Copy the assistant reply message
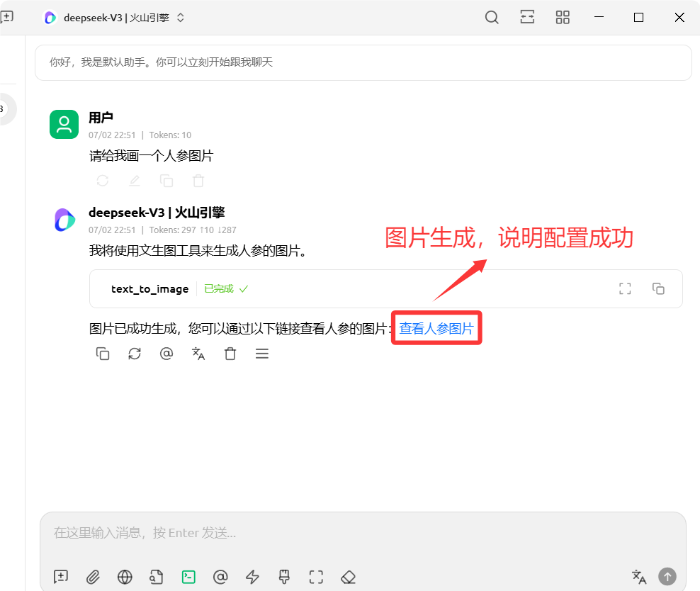Image resolution: width=700 pixels, height=591 pixels. point(103,354)
